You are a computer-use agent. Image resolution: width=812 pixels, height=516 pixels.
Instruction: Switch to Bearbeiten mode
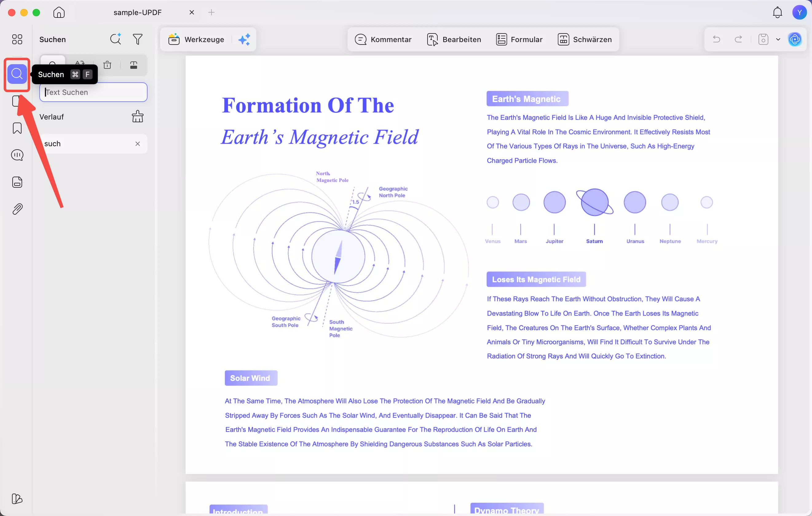(454, 39)
